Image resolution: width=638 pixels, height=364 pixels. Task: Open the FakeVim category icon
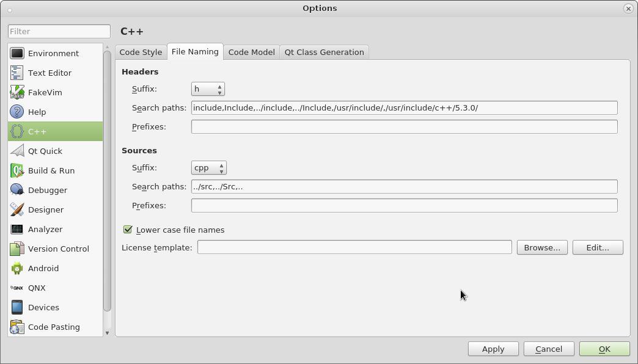17,92
